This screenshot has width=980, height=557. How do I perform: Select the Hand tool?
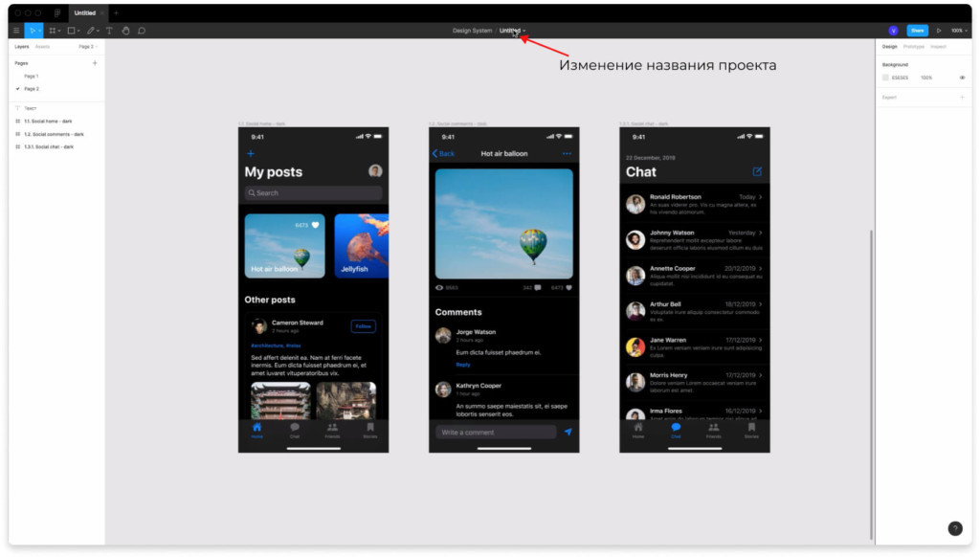[125, 31]
